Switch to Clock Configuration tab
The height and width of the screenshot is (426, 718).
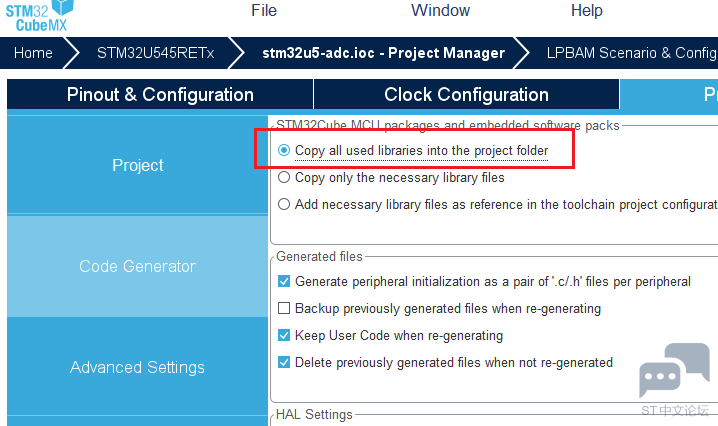[x=466, y=94]
